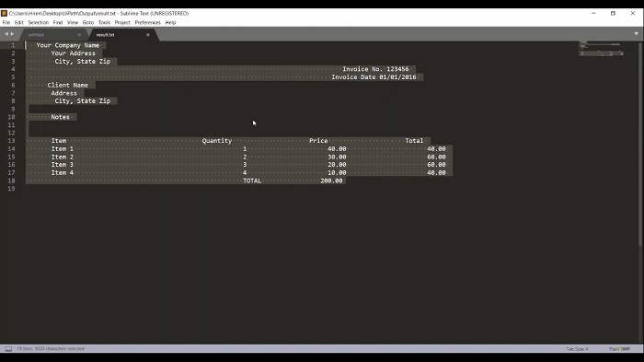
Task: Open the Tools menu
Action: [104, 23]
